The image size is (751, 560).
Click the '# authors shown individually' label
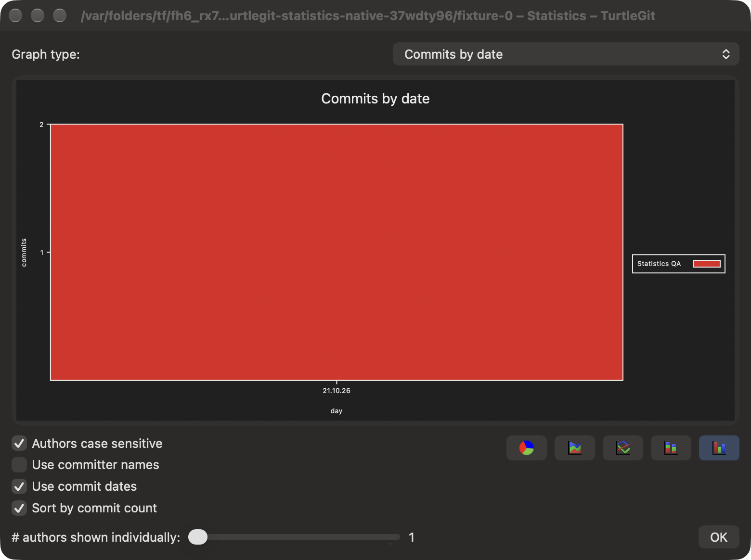click(96, 537)
